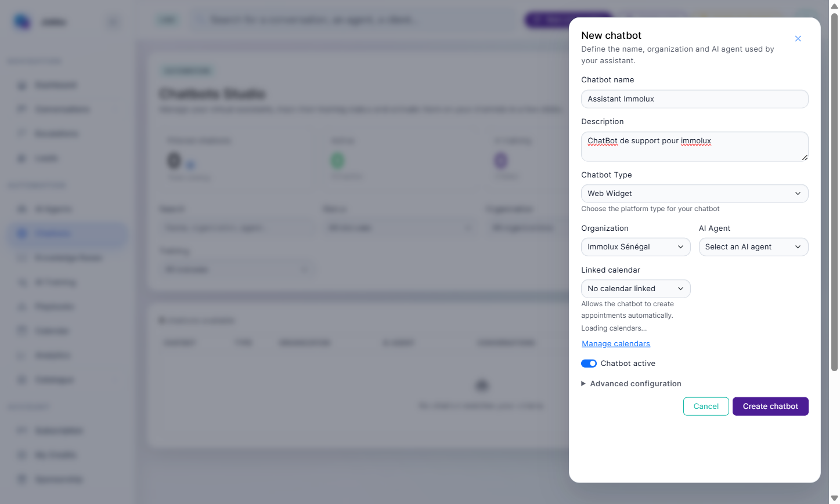This screenshot has width=840, height=504.
Task: Toggle the Chatbot active switch
Action: [589, 364]
